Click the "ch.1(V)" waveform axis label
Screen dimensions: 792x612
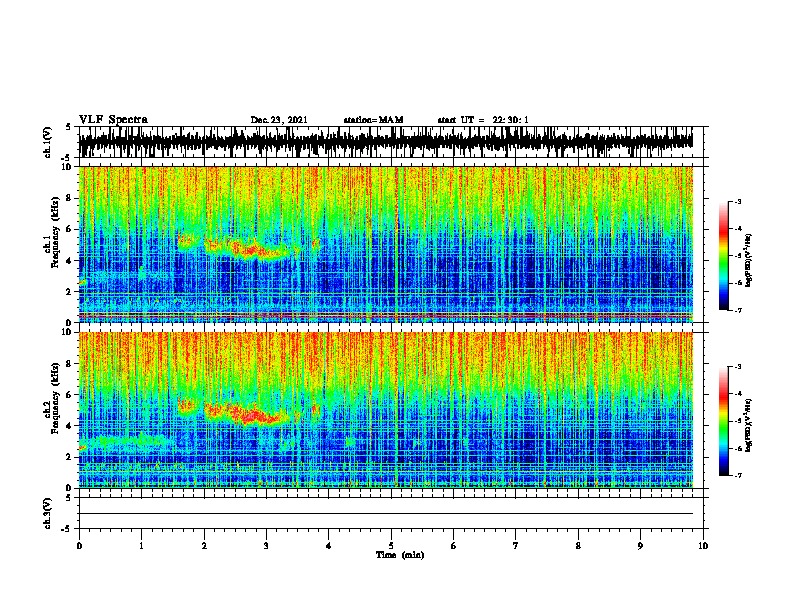tap(47, 142)
